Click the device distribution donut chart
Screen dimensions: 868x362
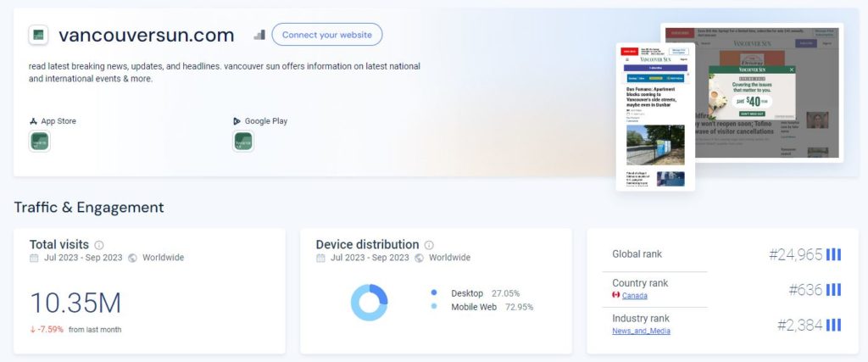(370, 302)
